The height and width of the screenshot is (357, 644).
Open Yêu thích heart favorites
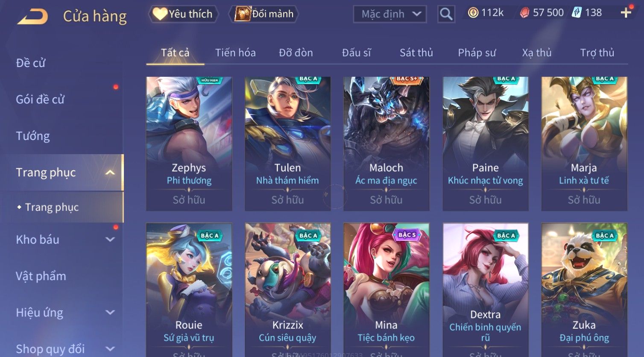point(183,14)
